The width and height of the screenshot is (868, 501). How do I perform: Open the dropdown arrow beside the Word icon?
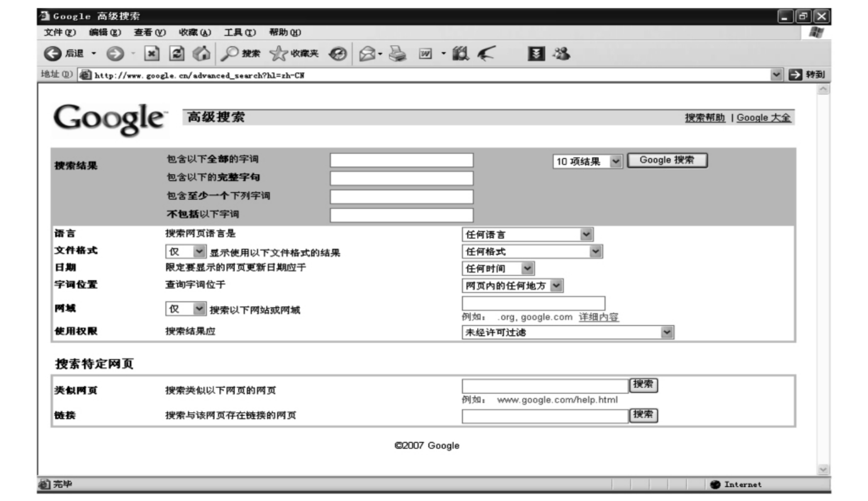point(444,54)
